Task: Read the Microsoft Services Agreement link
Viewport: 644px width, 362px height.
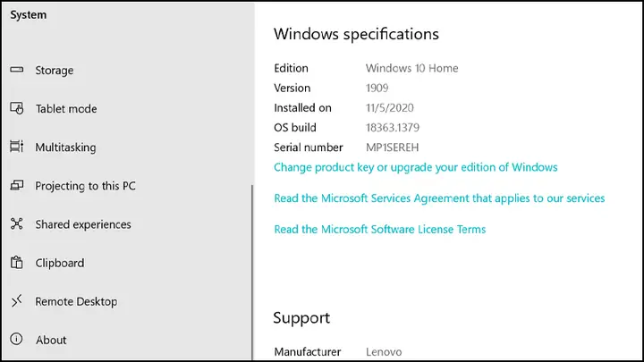Action: (439, 198)
